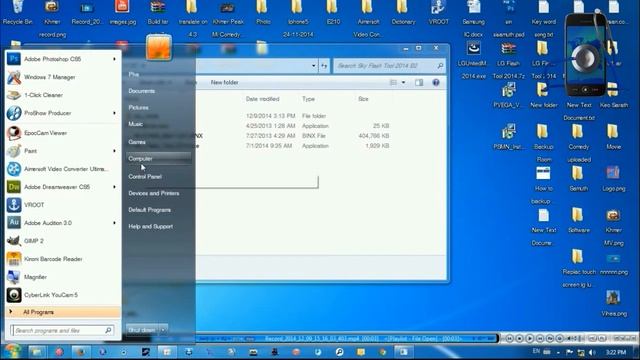Select Recycle Bin on desktop
Viewport: 640px width, 360px height.
(x=18, y=13)
